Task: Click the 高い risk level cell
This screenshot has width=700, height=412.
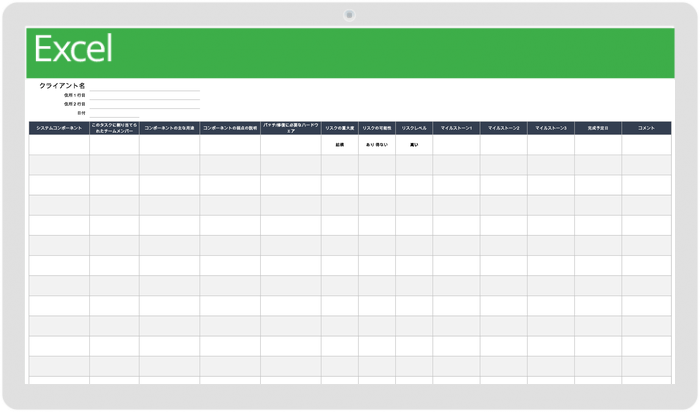Action: pyautogui.click(x=414, y=145)
